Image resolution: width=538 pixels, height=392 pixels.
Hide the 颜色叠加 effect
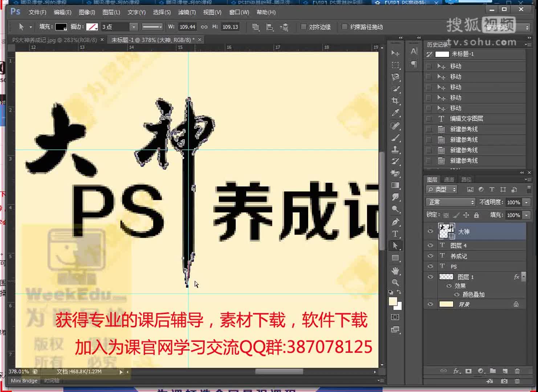(x=457, y=295)
